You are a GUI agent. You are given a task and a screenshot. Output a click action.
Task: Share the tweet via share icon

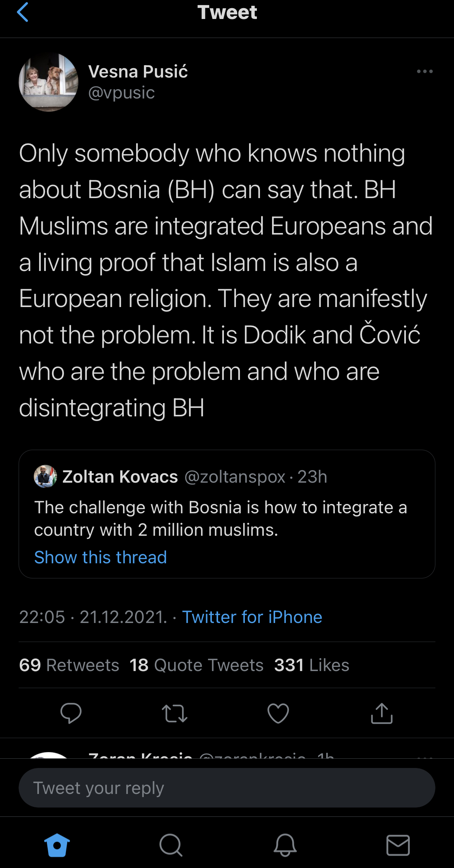tap(382, 713)
